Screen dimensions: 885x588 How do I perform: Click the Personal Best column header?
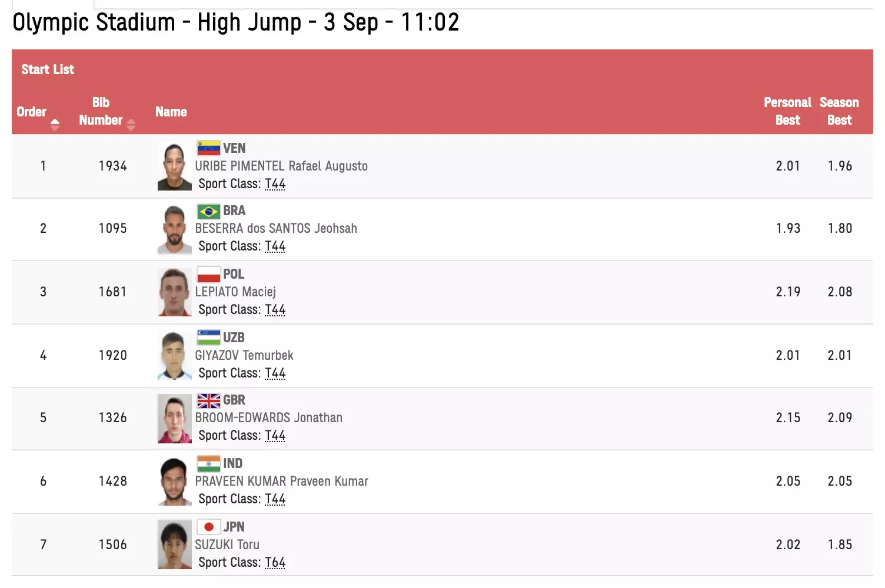tap(787, 111)
